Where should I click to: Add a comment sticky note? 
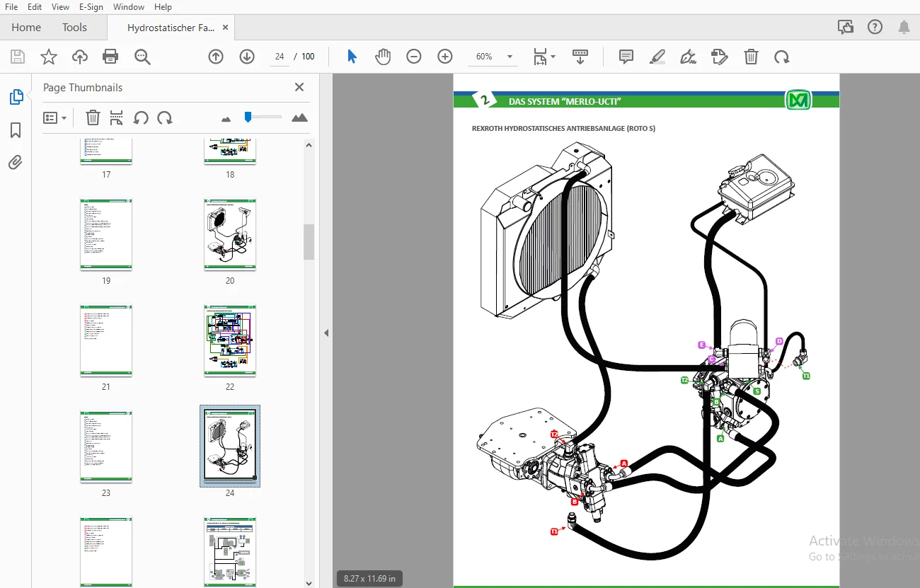coord(626,57)
